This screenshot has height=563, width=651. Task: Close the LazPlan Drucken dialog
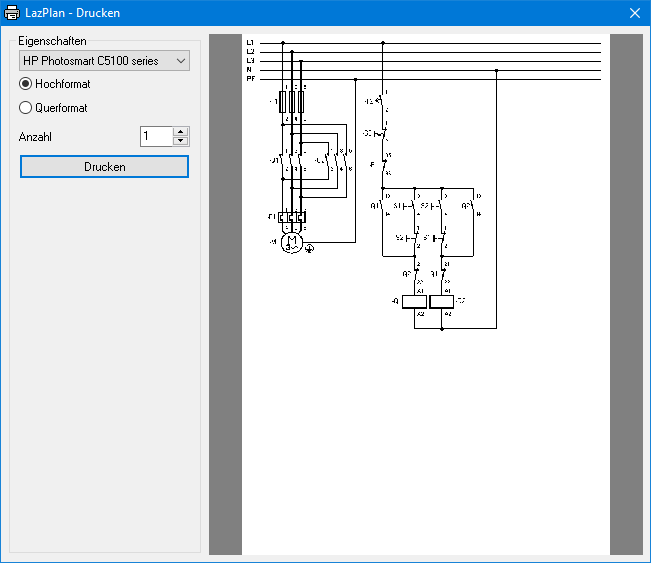634,13
